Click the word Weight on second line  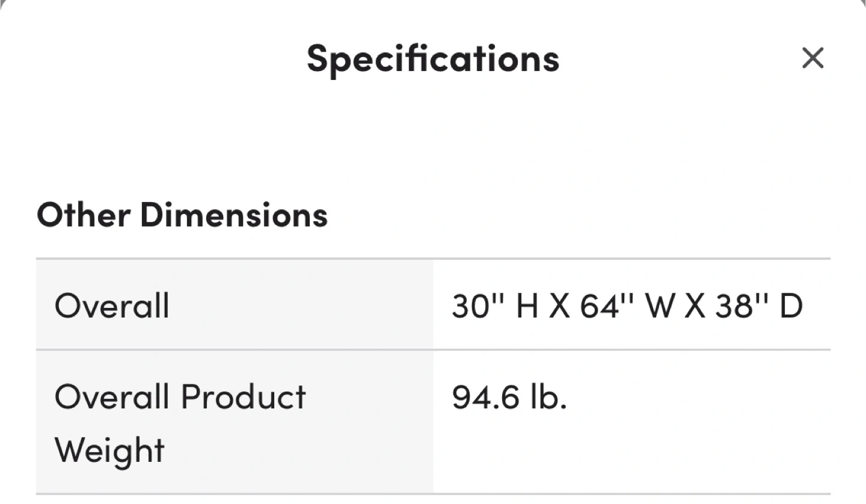tap(109, 450)
